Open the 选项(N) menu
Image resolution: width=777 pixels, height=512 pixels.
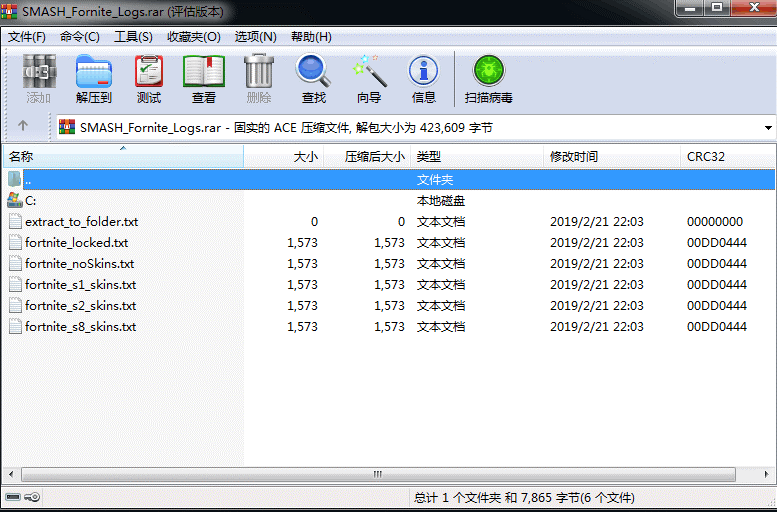point(255,37)
